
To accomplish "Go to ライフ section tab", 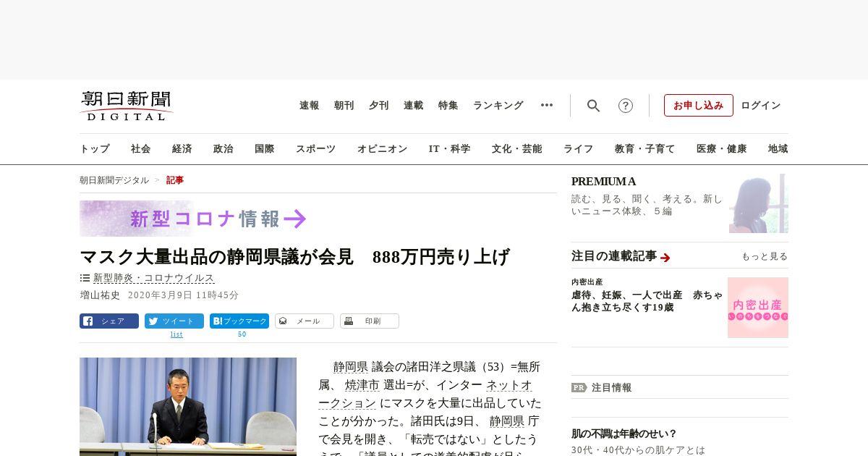I will pos(579,149).
